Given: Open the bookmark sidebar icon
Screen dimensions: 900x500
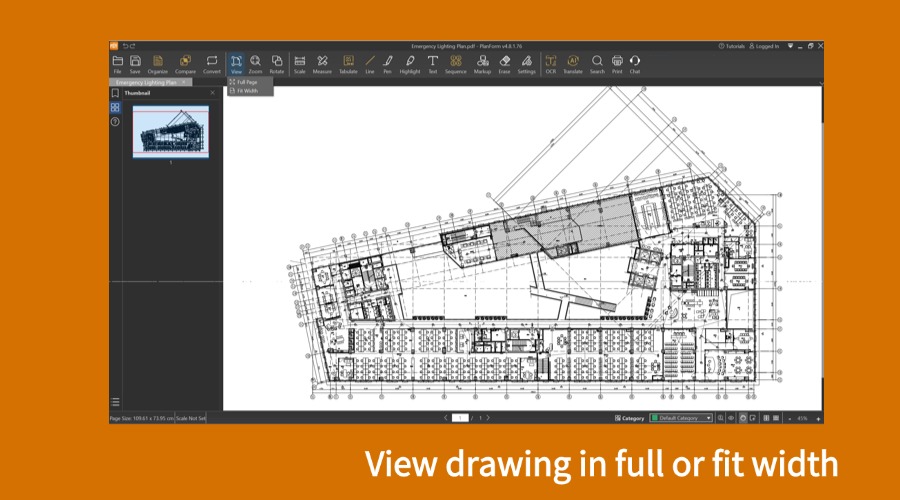Looking at the screenshot, I should pyautogui.click(x=115, y=93).
